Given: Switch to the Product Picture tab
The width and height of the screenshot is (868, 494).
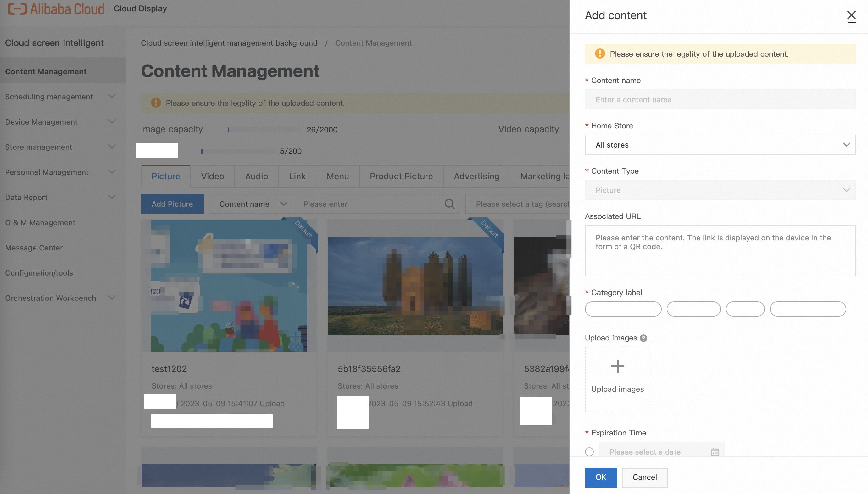Looking at the screenshot, I should (401, 177).
